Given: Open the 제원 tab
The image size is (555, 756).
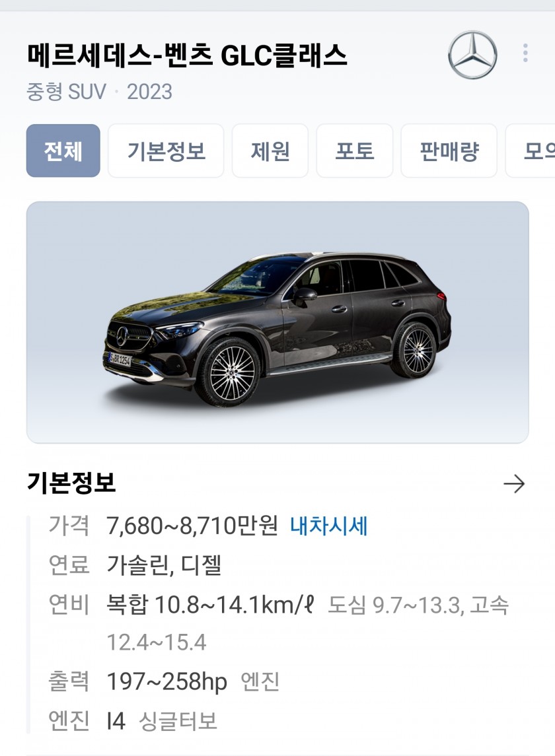Looking at the screenshot, I should (x=270, y=151).
